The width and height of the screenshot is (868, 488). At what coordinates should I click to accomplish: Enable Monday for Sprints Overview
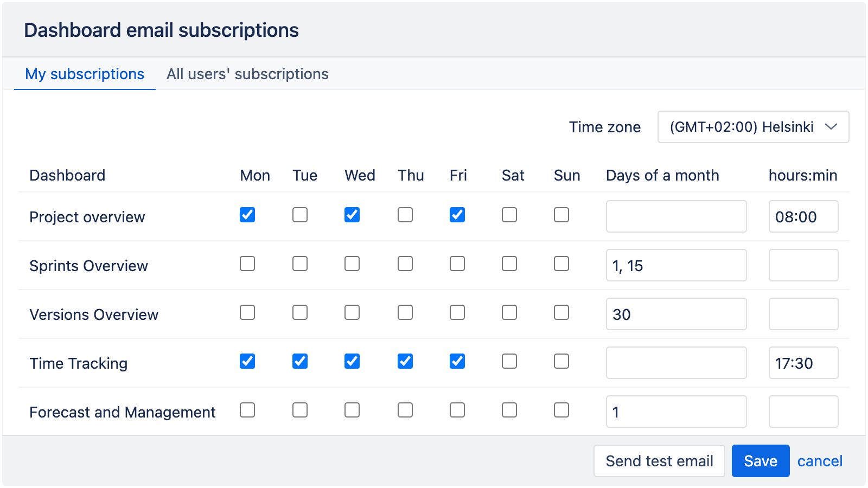pos(247,264)
